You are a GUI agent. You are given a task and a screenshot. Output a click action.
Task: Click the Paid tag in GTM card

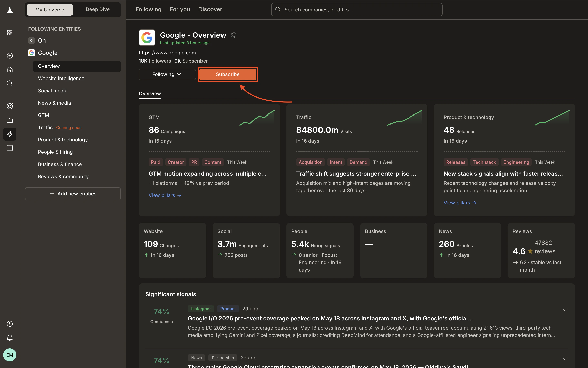(x=156, y=162)
